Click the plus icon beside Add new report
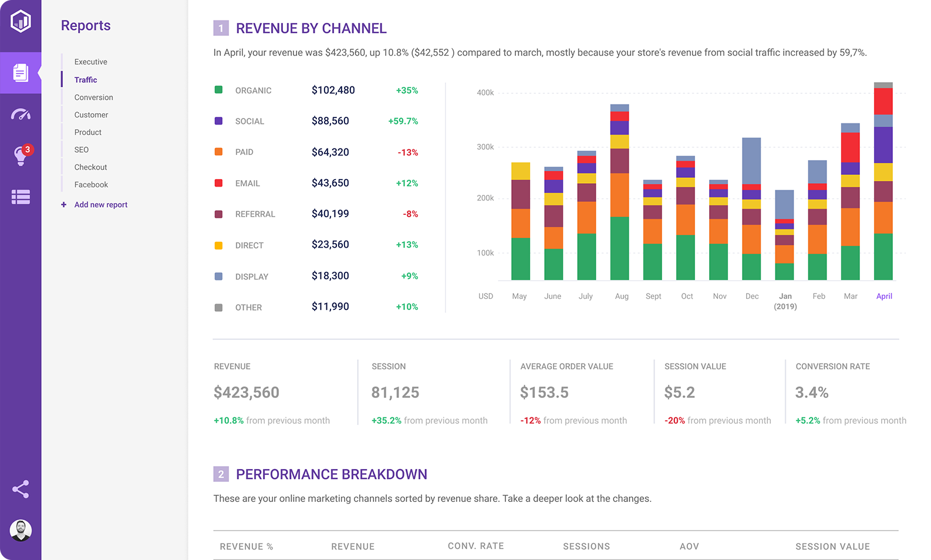Viewport: 931px width, 560px height. click(x=63, y=205)
